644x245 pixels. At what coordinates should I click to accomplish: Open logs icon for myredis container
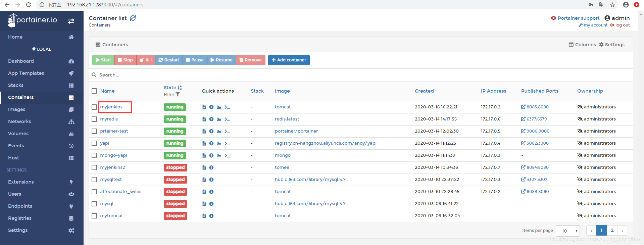(x=204, y=119)
